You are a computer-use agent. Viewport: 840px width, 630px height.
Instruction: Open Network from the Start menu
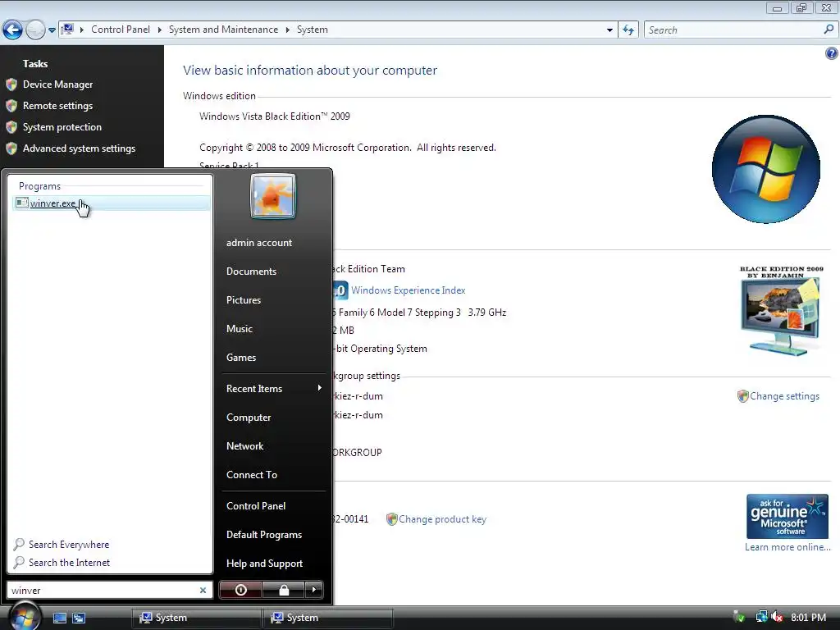click(x=244, y=446)
